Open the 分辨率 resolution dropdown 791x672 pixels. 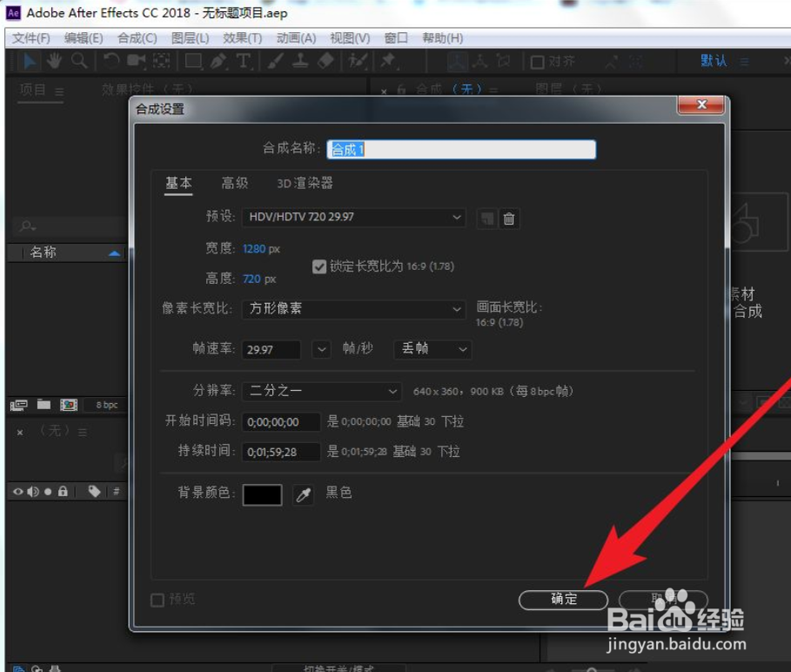coord(322,391)
